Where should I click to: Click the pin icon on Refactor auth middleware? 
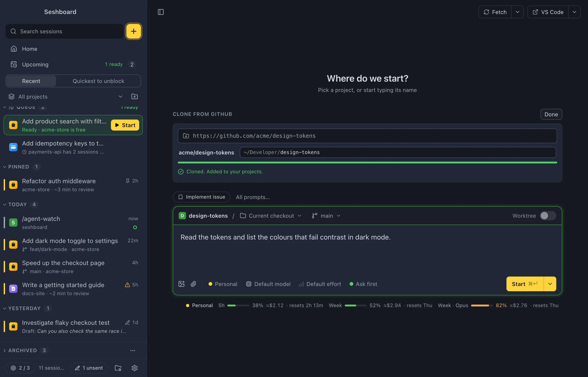[127, 181]
